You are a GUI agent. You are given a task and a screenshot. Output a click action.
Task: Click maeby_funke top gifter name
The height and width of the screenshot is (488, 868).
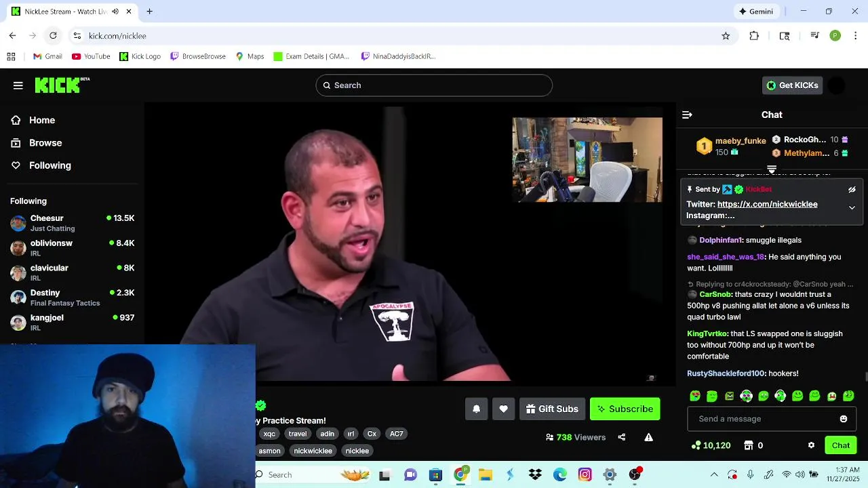point(741,141)
